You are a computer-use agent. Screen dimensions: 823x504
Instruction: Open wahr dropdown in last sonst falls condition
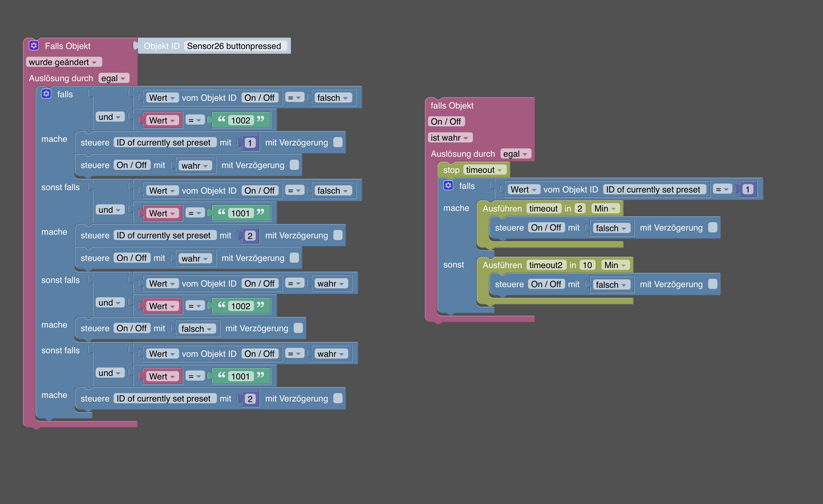[x=331, y=354]
